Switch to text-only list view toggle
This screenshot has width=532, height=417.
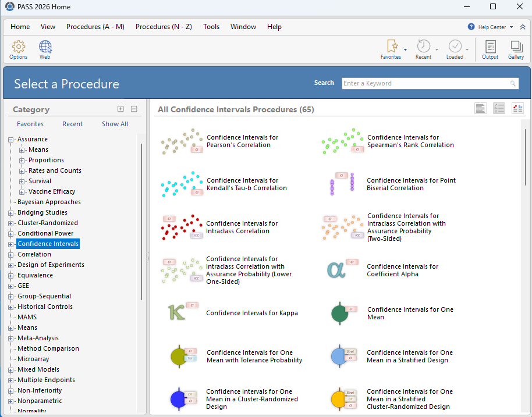pos(480,109)
